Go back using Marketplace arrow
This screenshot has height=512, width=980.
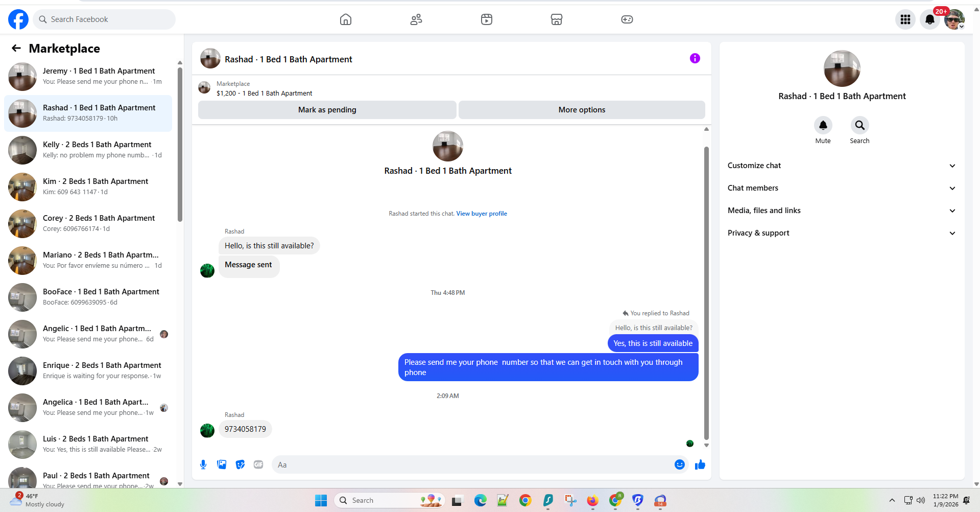pyautogui.click(x=16, y=48)
